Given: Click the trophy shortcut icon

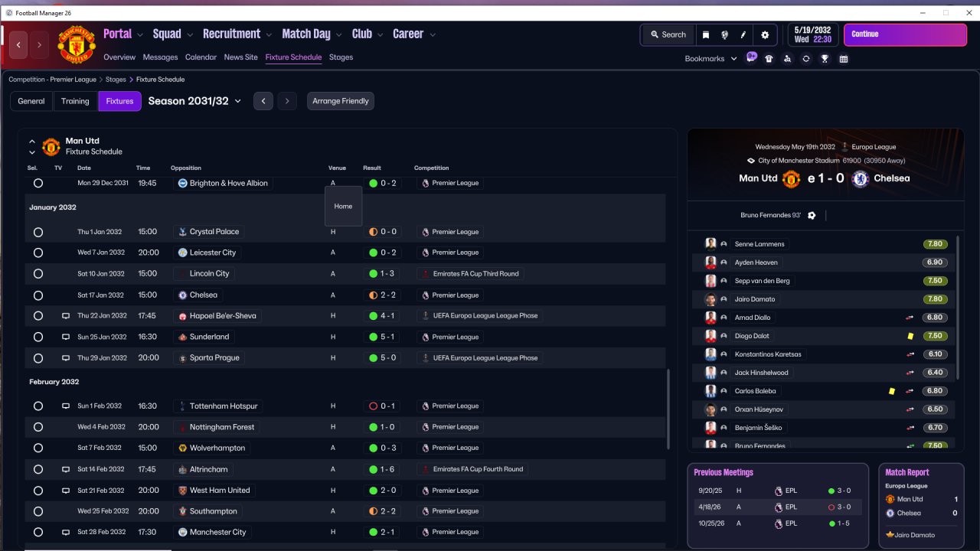Looking at the screenshot, I should (825, 59).
